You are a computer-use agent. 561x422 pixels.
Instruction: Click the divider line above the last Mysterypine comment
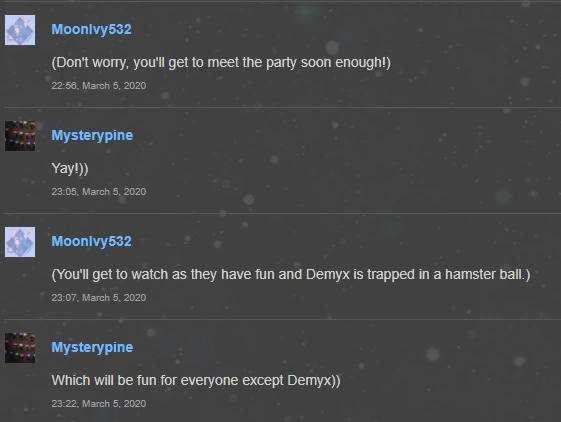coord(283,319)
